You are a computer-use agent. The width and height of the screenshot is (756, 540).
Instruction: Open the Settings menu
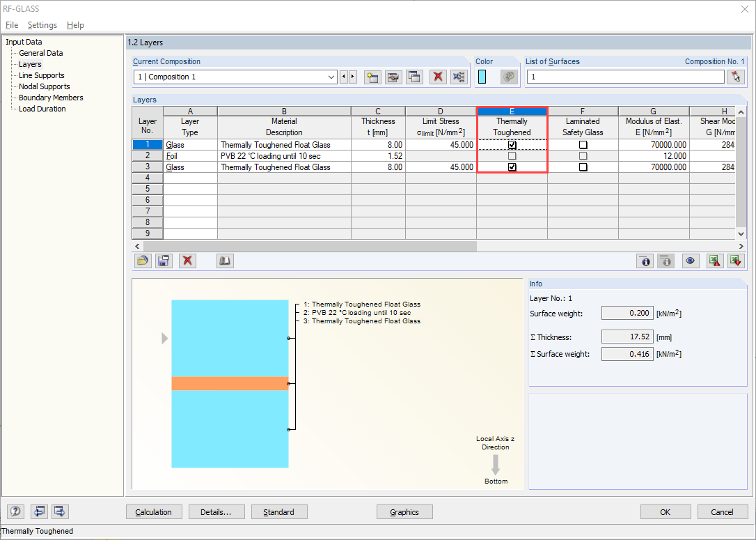pyautogui.click(x=42, y=25)
